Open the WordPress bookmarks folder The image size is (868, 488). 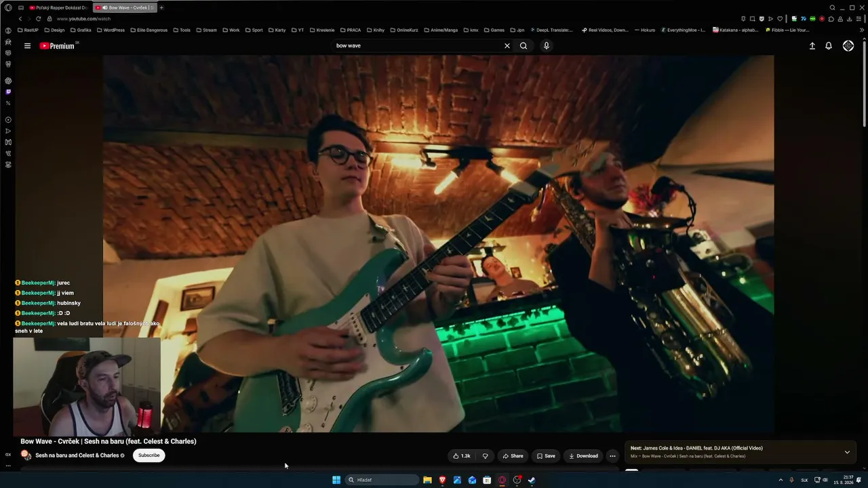click(x=111, y=30)
